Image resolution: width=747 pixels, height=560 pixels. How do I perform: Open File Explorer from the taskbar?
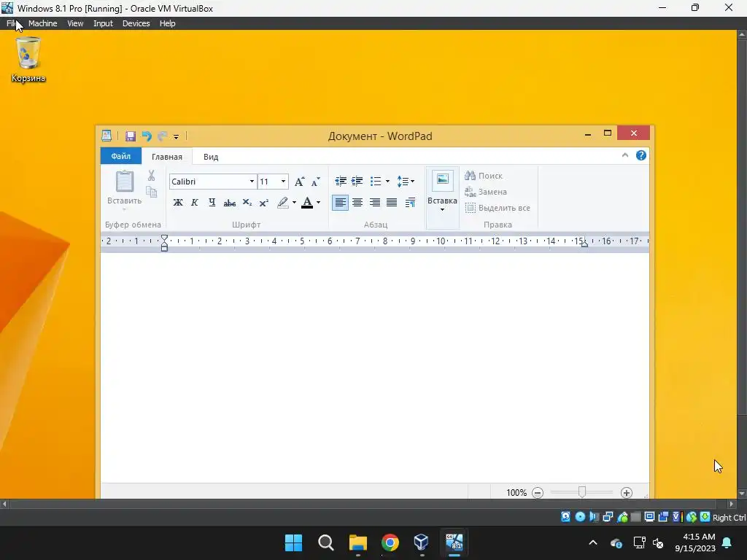point(357,542)
